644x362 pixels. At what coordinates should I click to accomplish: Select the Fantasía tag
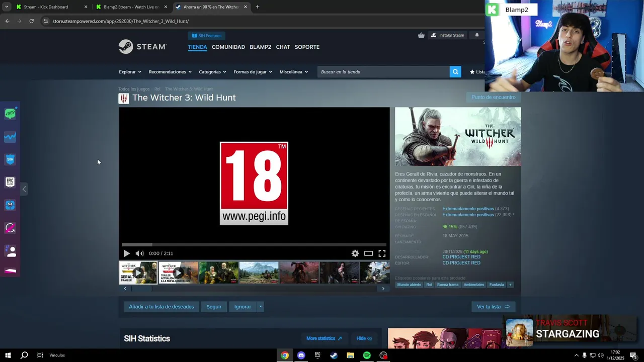[x=497, y=285]
